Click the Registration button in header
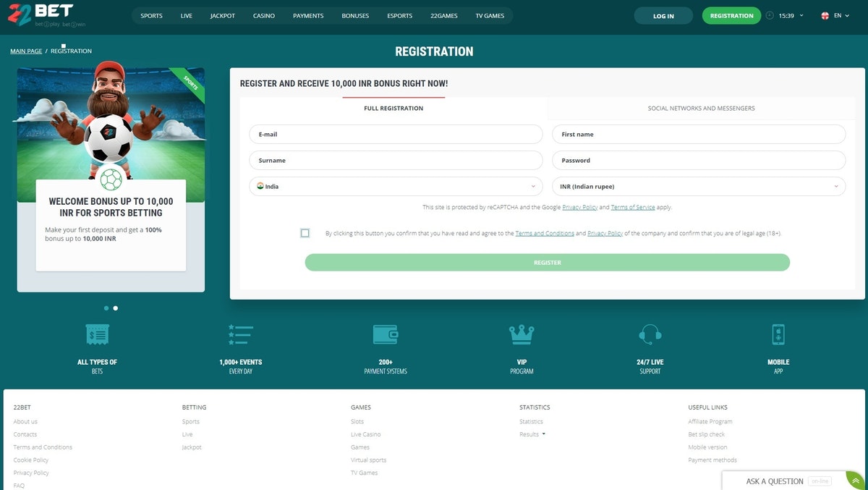 tap(732, 16)
